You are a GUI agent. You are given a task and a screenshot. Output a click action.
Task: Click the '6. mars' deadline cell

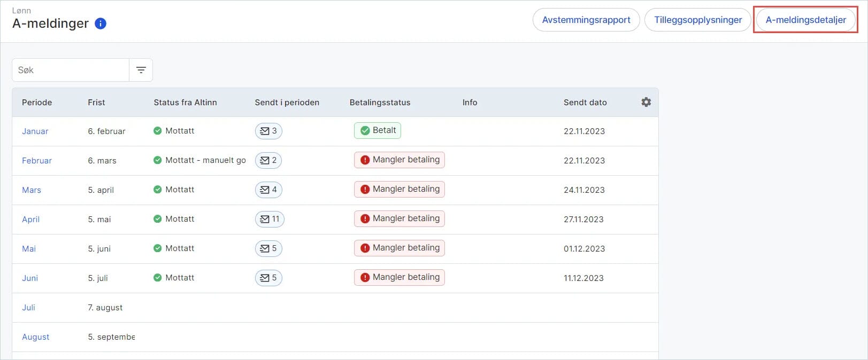pos(102,161)
